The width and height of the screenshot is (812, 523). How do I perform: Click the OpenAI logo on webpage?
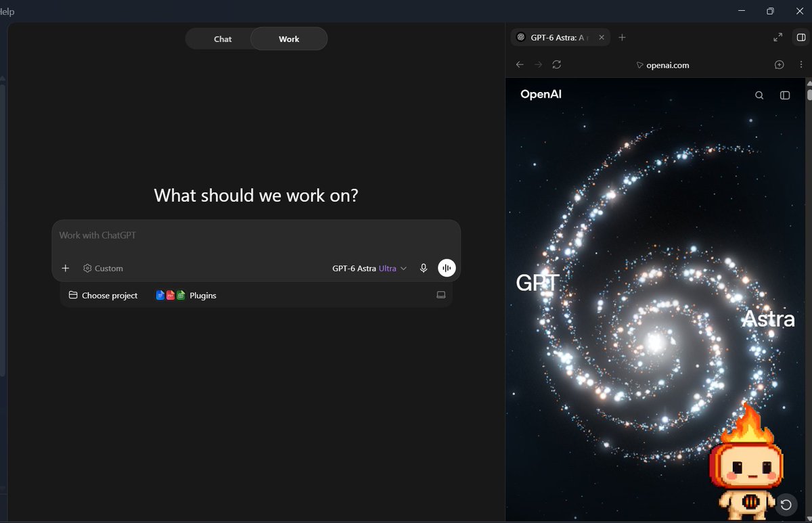(x=541, y=95)
